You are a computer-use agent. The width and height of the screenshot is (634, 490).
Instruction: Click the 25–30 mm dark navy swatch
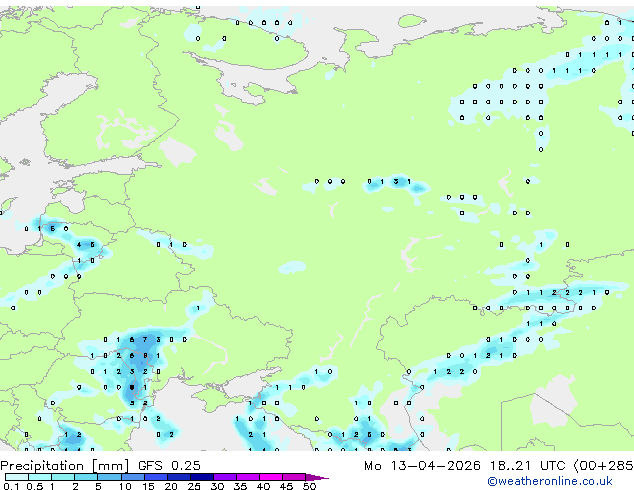point(201,477)
